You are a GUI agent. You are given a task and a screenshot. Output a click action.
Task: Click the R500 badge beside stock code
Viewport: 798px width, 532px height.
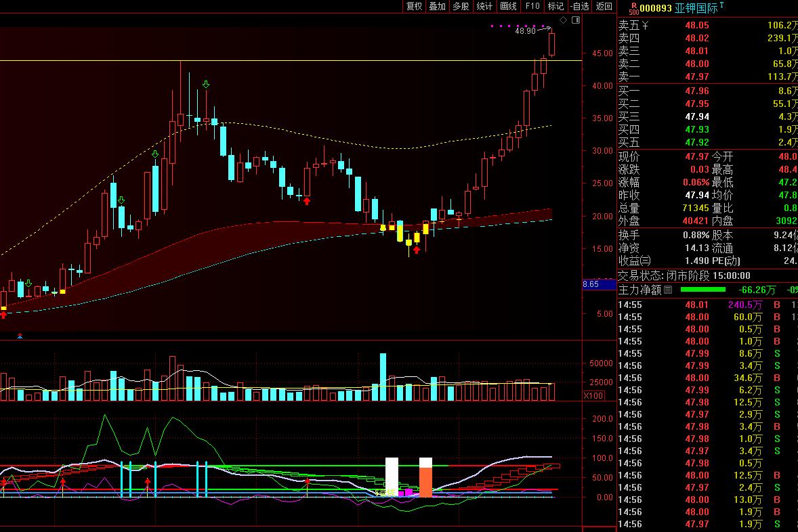click(x=633, y=9)
